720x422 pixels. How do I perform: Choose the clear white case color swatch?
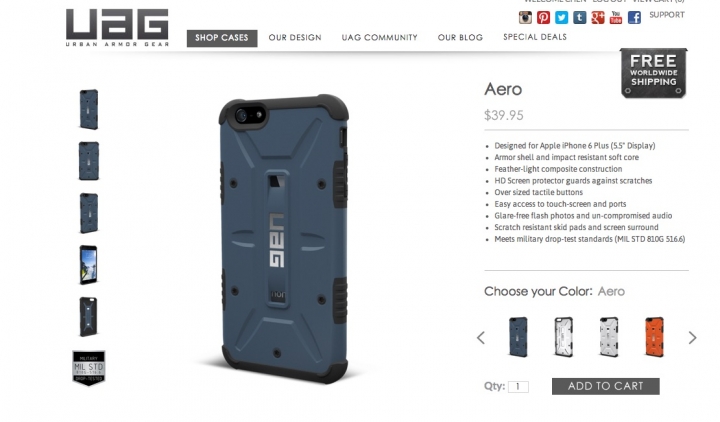coord(563,337)
